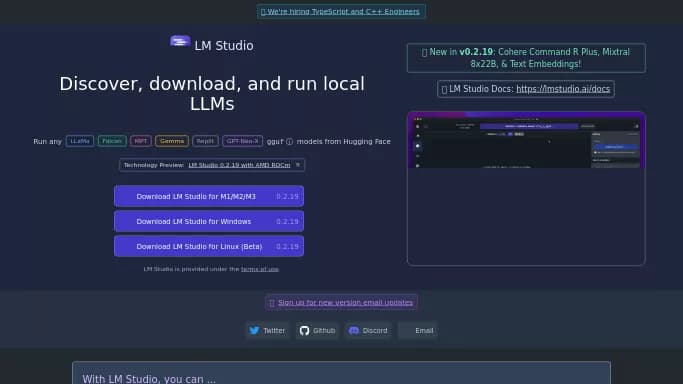Click the 'Discover, download, and run local LLMs' headline
The image size is (683, 384).
tap(212, 94)
